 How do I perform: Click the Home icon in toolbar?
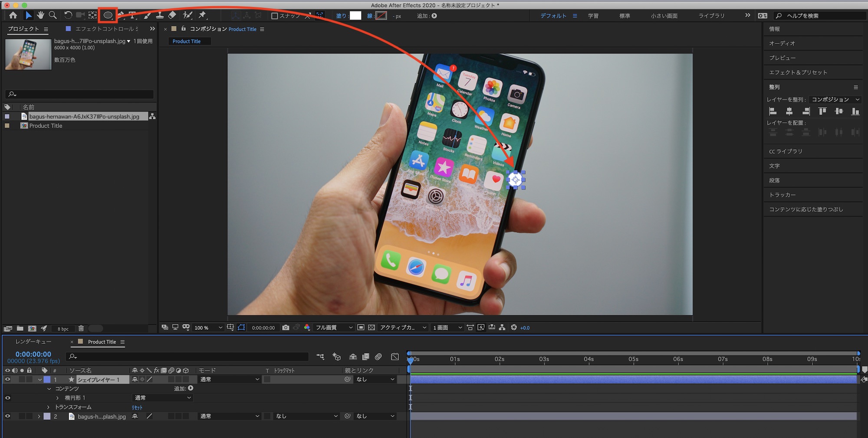pyautogui.click(x=13, y=16)
